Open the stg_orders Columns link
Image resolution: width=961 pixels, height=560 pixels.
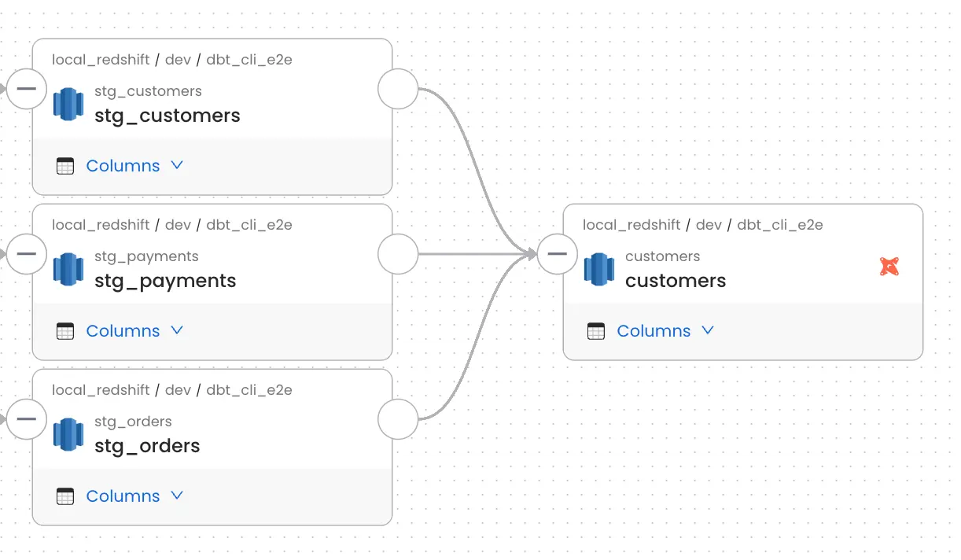coord(123,496)
